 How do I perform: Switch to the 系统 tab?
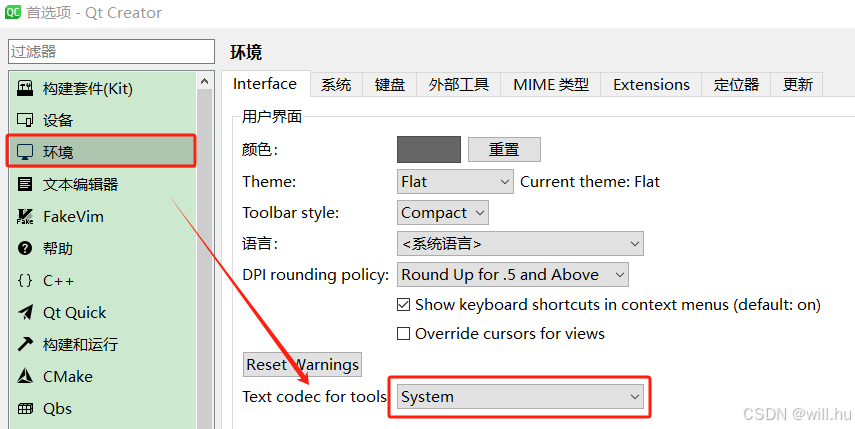tap(336, 85)
